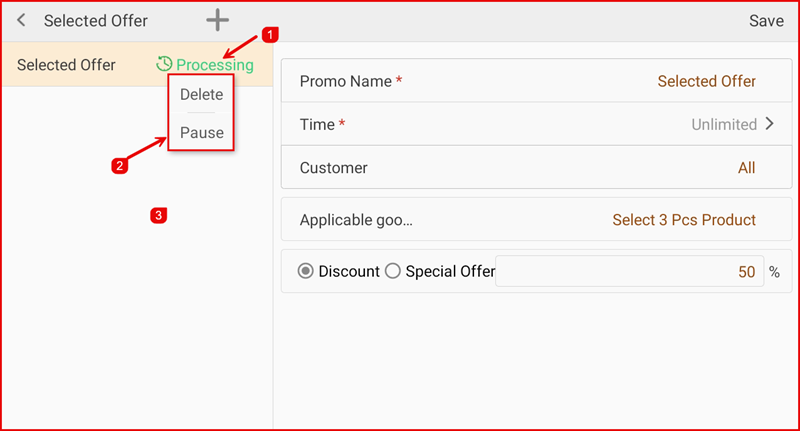Choose Pause from the popup menu

[201, 132]
